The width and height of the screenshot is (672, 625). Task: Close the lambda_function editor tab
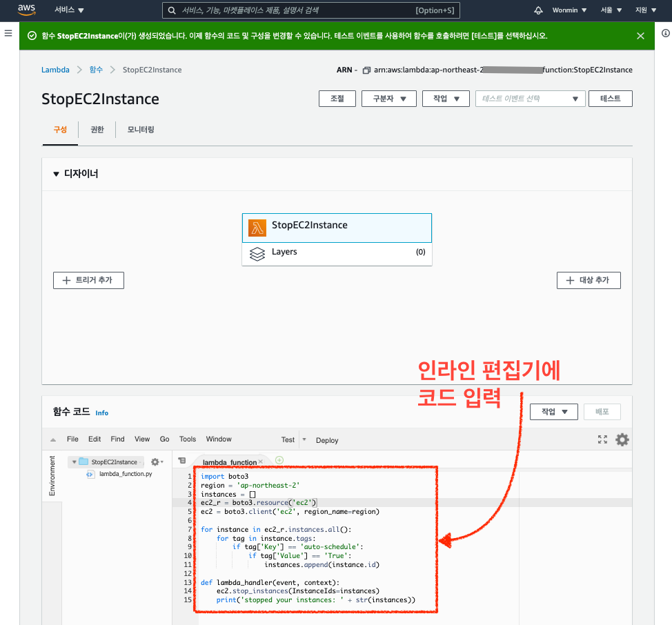pos(261,462)
